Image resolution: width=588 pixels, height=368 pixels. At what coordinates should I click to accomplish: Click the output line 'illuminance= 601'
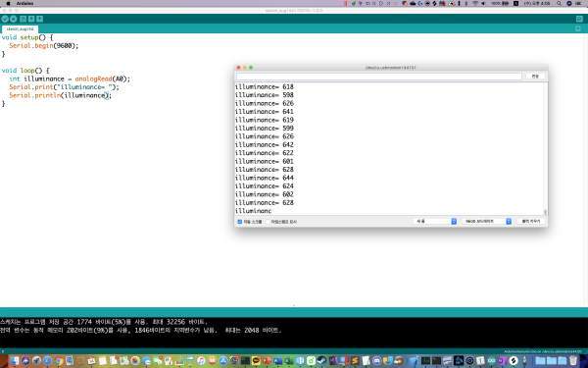point(265,161)
